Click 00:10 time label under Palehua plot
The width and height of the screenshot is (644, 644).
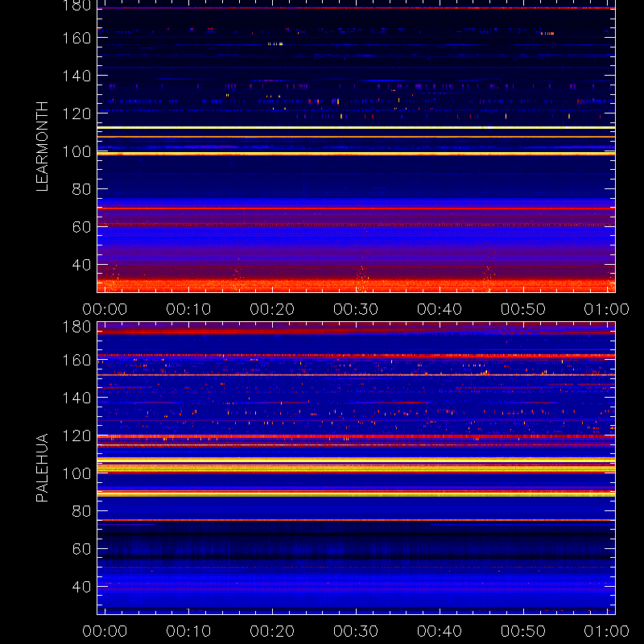point(188,631)
